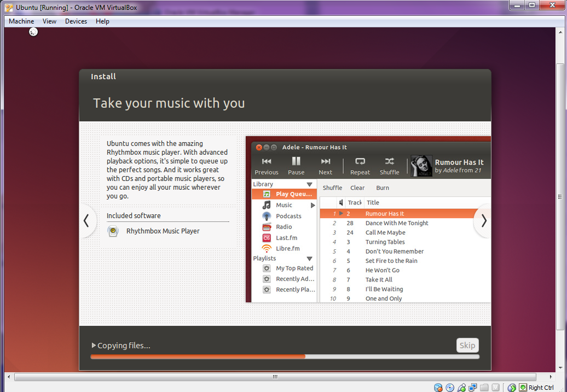The image size is (567, 392).
Task: Click the network adapters status icon
Action: (x=473, y=387)
